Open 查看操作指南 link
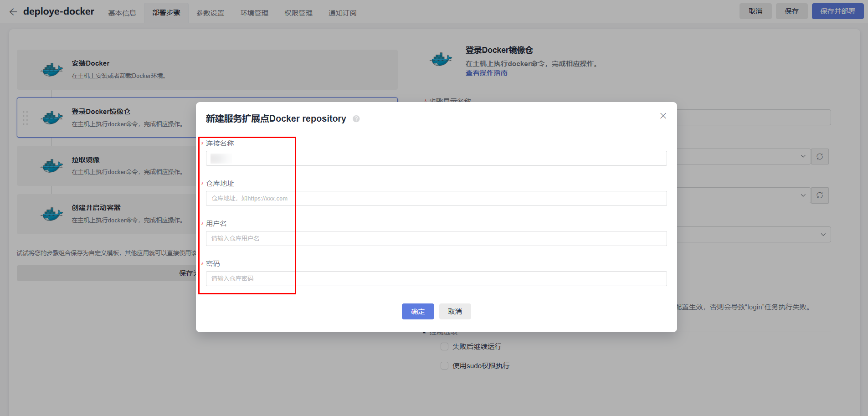This screenshot has width=868, height=416. [x=487, y=73]
